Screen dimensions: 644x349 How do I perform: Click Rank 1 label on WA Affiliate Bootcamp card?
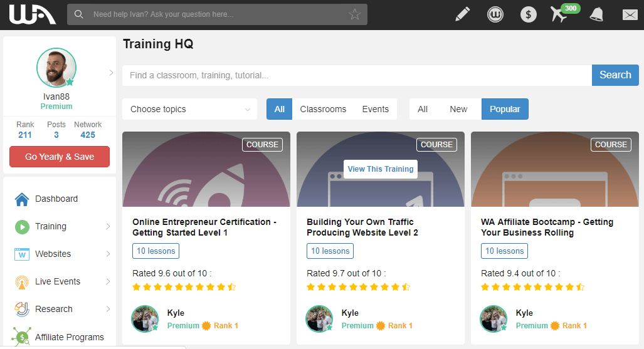574,326
